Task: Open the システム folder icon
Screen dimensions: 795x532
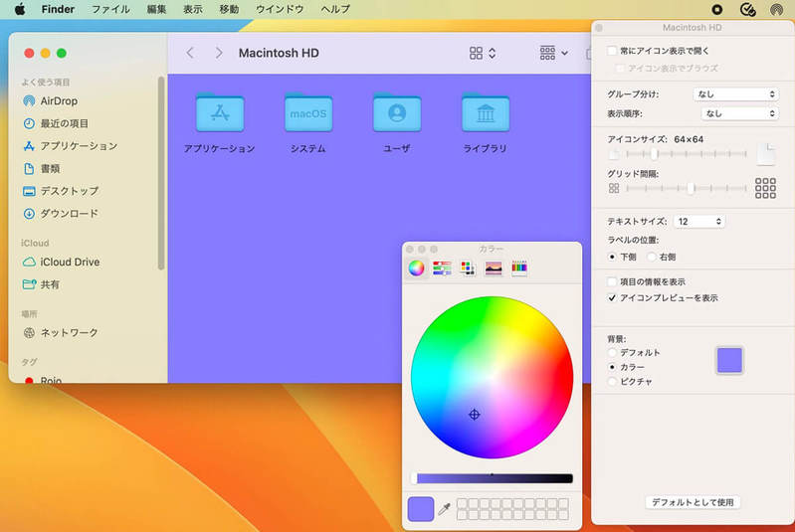Action: (x=308, y=112)
